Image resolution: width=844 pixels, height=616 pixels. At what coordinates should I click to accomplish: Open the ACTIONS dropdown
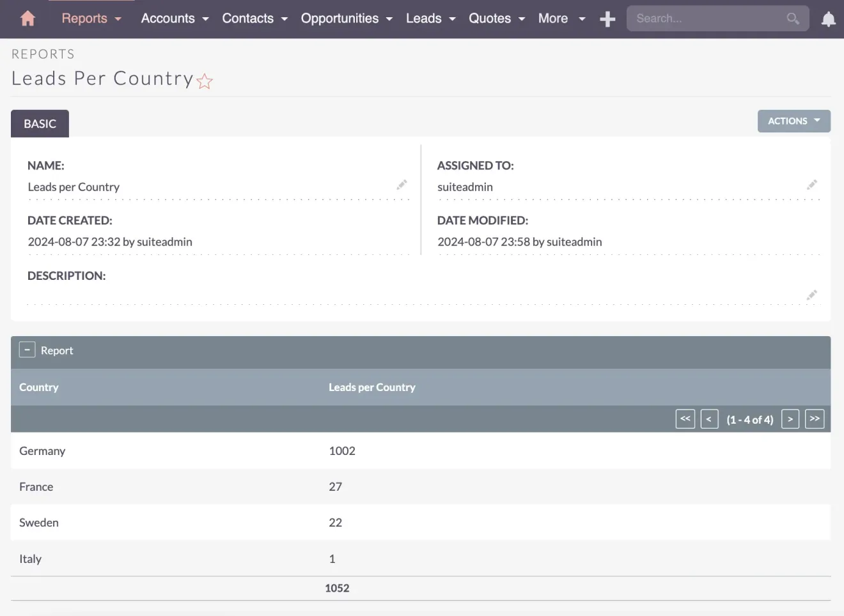[x=793, y=121]
